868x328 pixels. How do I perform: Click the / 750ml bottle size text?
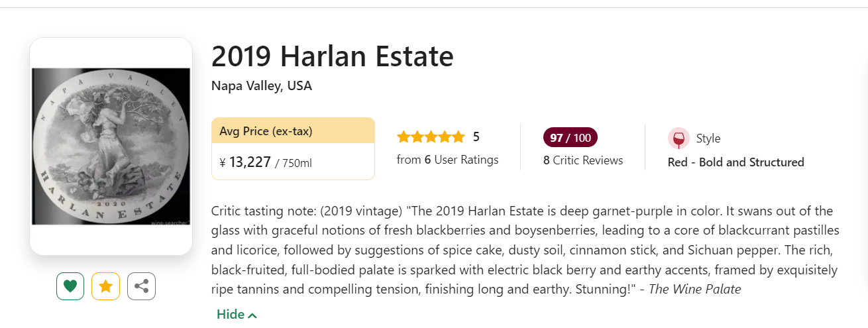[x=294, y=163]
